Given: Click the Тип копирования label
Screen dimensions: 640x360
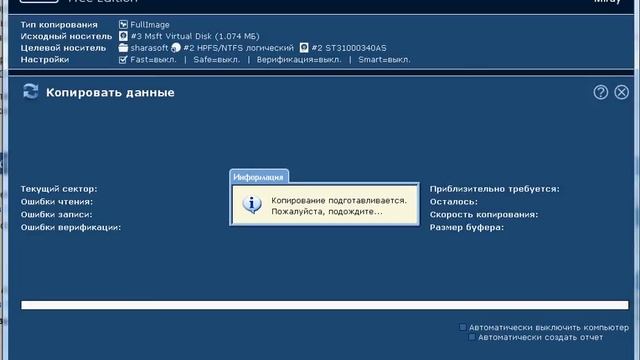Looking at the screenshot, I should tap(59, 24).
